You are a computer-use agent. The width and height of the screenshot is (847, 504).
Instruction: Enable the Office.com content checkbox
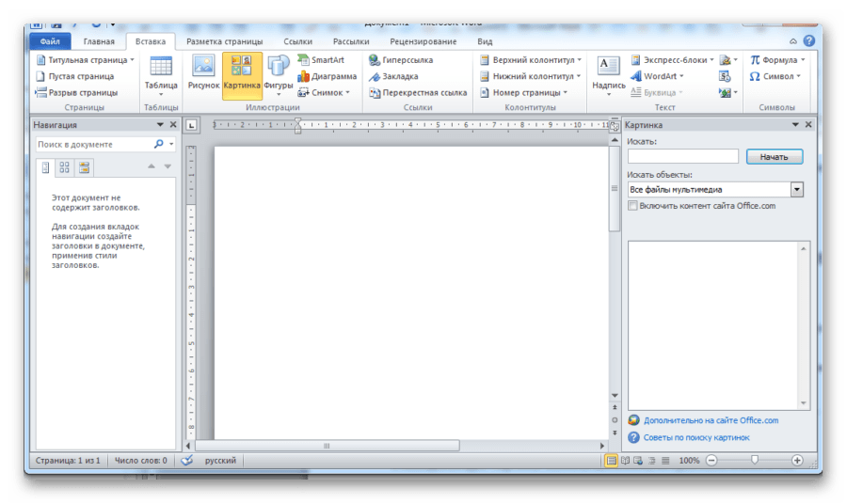pyautogui.click(x=632, y=206)
